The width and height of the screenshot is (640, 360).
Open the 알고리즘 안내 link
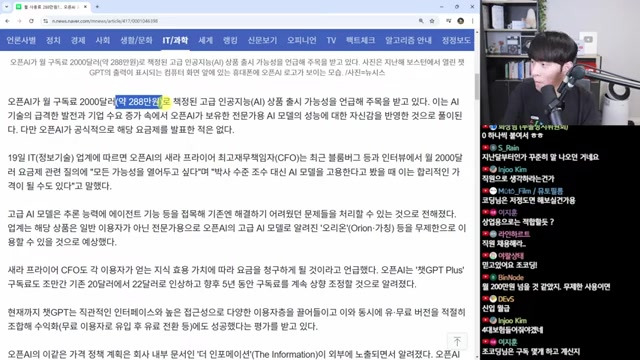pyautogui.click(x=408, y=40)
